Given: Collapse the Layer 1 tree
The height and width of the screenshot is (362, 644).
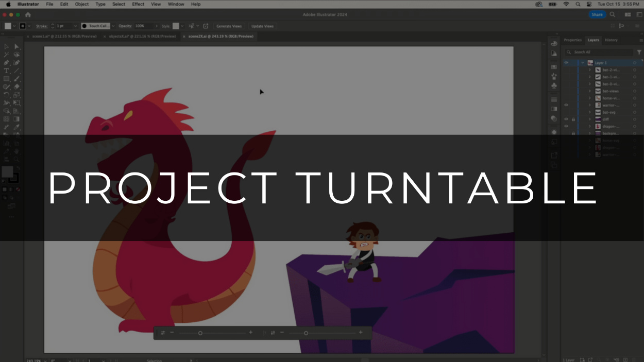Looking at the screenshot, I should tap(583, 63).
